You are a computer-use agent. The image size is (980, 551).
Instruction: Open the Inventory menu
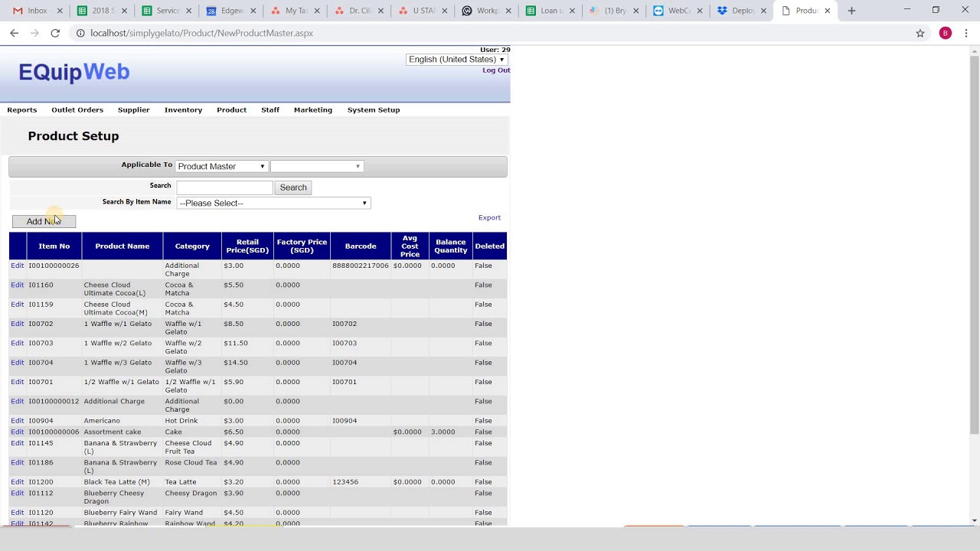pyautogui.click(x=184, y=110)
